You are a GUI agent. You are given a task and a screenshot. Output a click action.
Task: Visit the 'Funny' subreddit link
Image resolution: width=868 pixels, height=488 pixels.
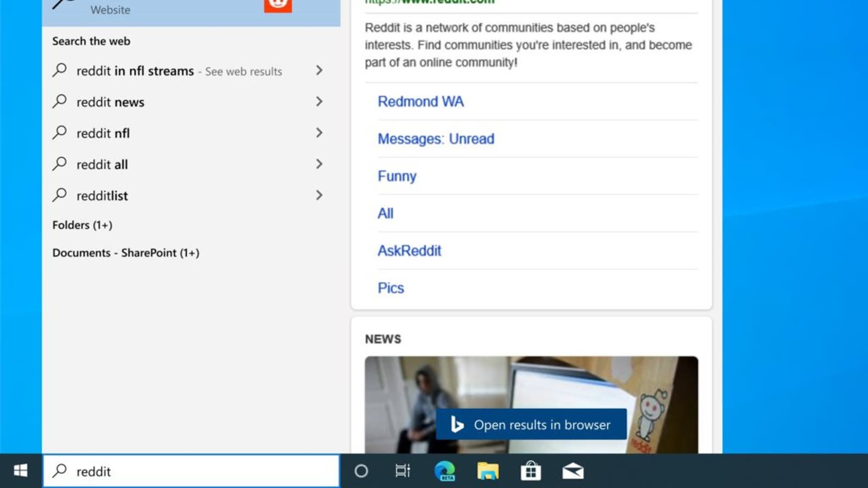[x=397, y=176]
